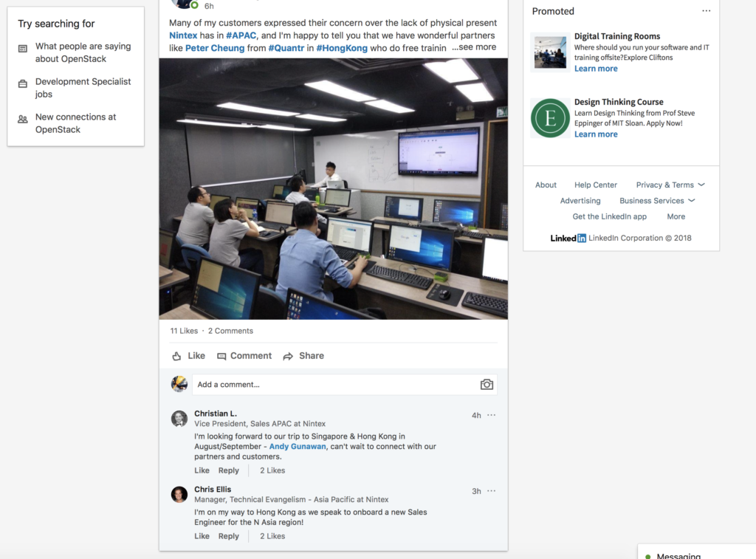View 2 Likes on Chris Ellis's comment

pyautogui.click(x=272, y=536)
